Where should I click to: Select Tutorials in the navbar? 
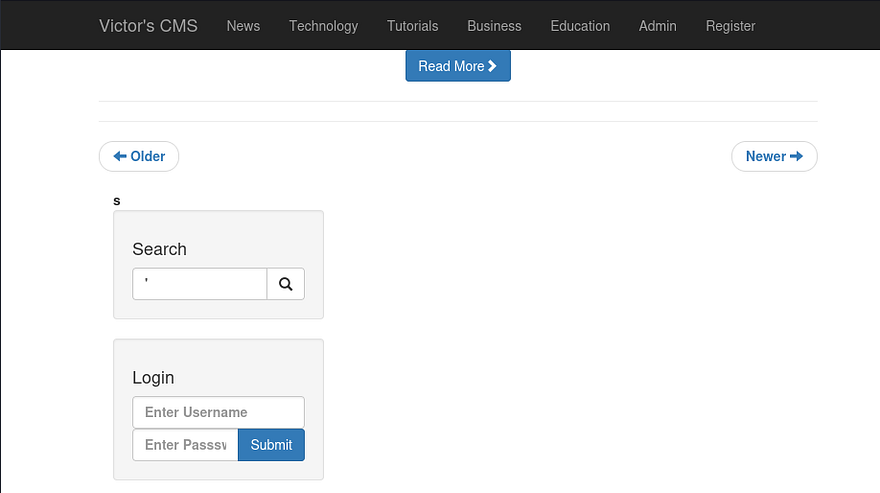click(412, 26)
